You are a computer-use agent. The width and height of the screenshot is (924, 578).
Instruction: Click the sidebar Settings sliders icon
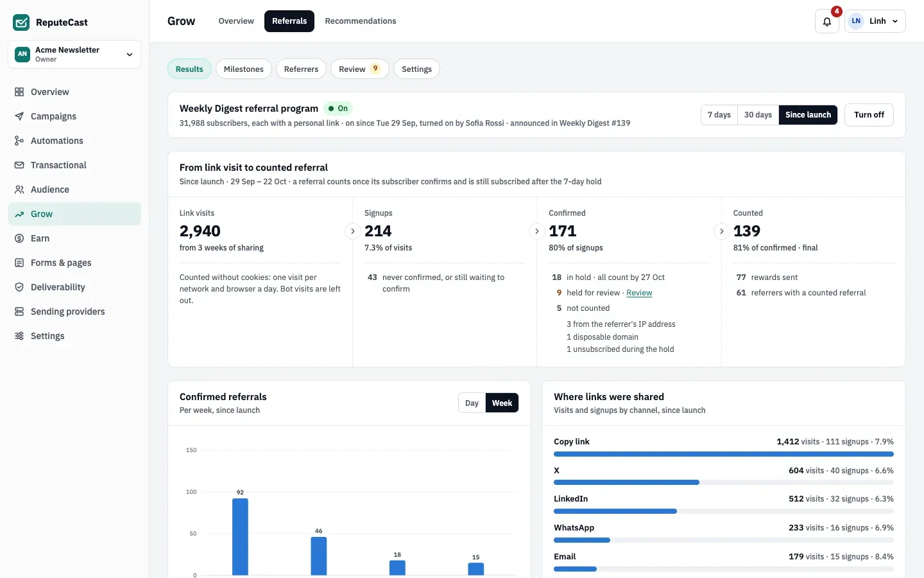pos(19,336)
